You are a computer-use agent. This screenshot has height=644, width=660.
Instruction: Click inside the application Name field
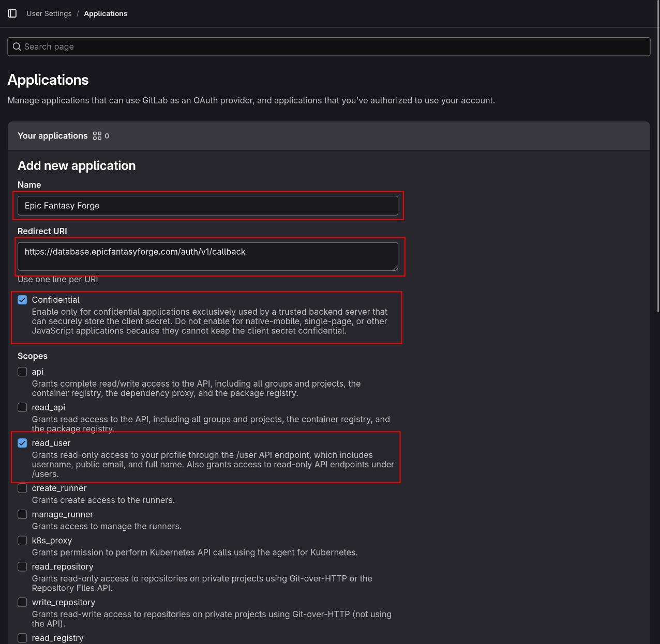[x=208, y=205]
